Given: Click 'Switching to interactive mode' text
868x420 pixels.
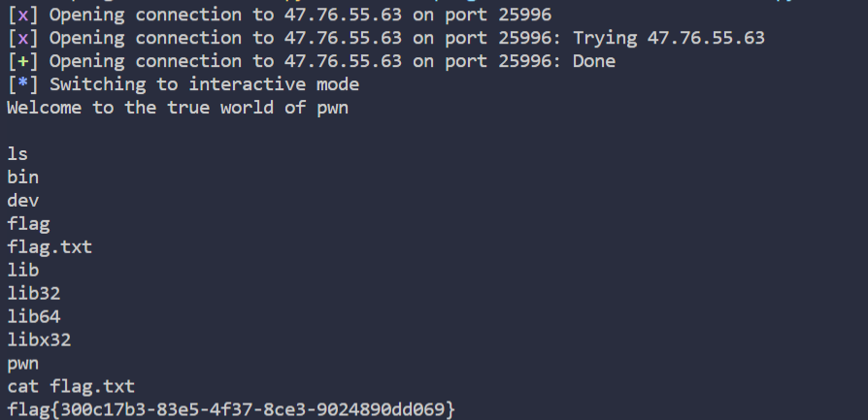Looking at the screenshot, I should tap(204, 84).
